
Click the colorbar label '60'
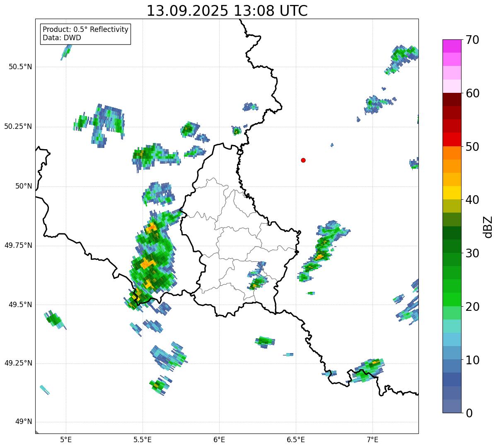coord(472,93)
